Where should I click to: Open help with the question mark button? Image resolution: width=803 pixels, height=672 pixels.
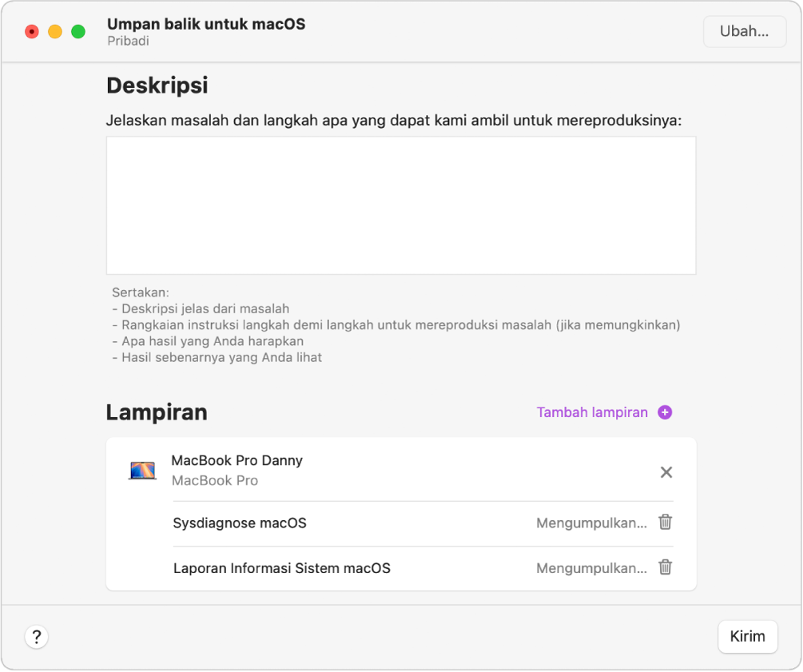point(37,637)
